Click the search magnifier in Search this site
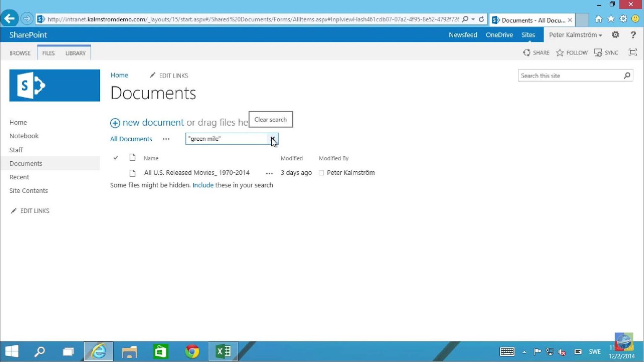644x362 pixels. click(627, 75)
